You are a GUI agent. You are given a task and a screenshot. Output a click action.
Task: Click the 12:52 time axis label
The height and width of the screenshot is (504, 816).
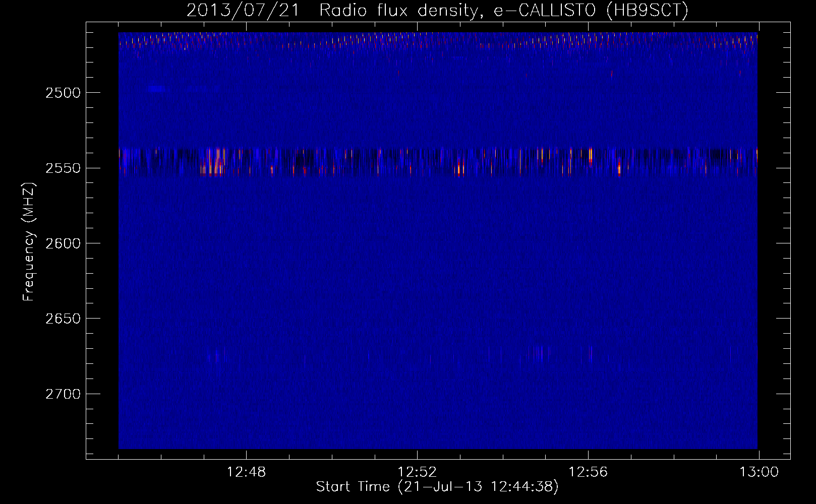click(417, 472)
